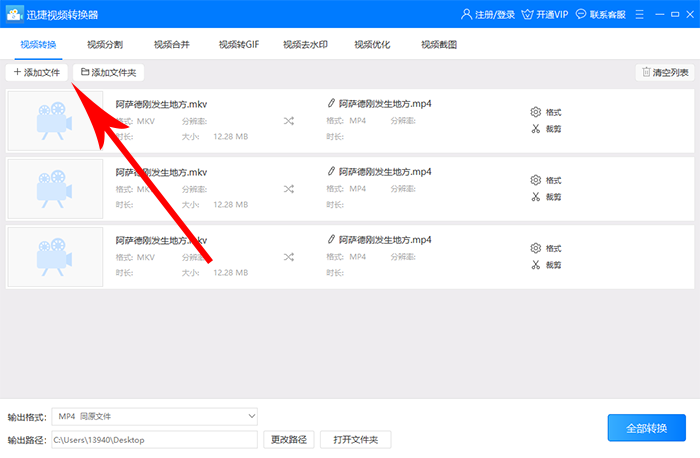700x458 pixels.
Task: Switch to the 视频转换 tab
Action: 38,45
